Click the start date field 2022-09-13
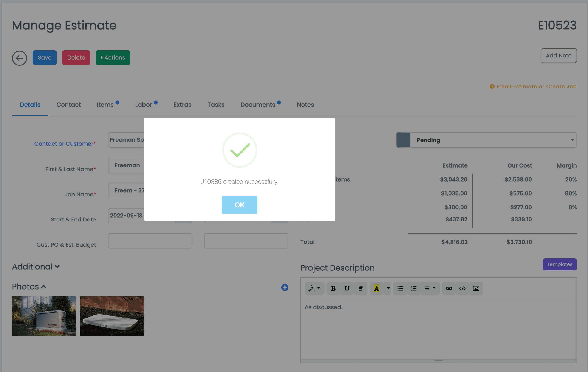Image resolution: width=588 pixels, height=372 pixels. (127, 216)
